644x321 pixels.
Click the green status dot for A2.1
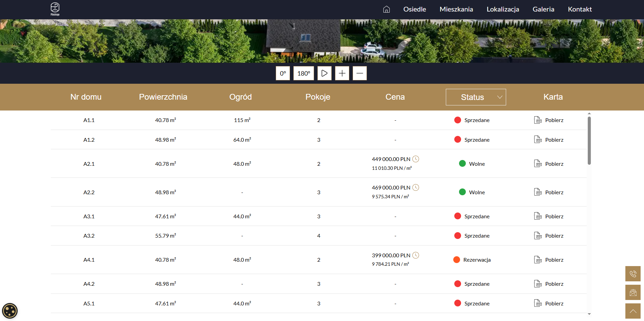pyautogui.click(x=462, y=163)
